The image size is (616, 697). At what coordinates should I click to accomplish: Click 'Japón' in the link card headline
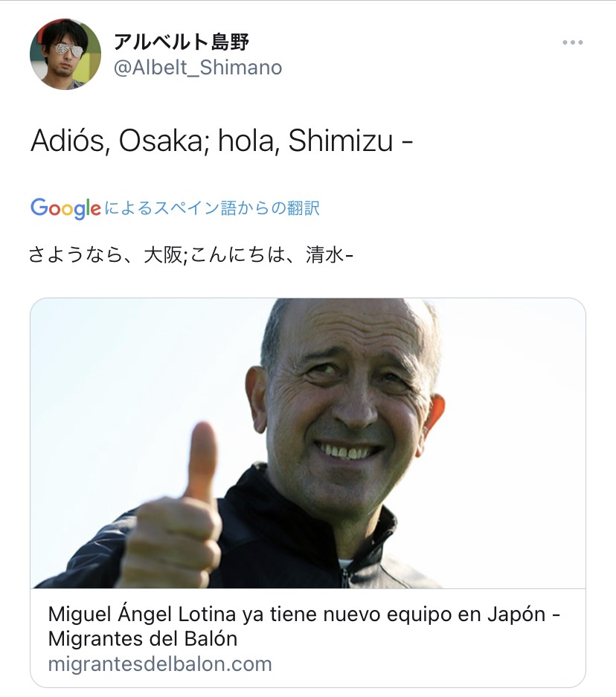[516, 614]
